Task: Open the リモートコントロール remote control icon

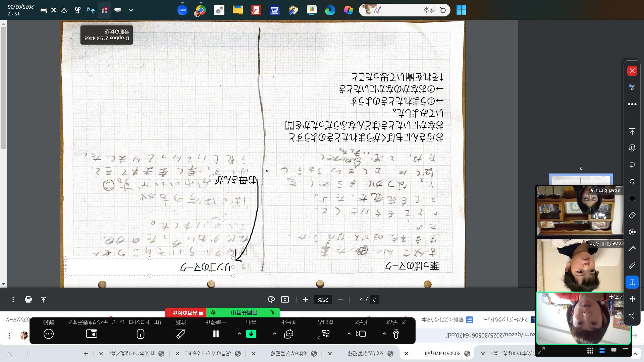Action: [x=141, y=334]
